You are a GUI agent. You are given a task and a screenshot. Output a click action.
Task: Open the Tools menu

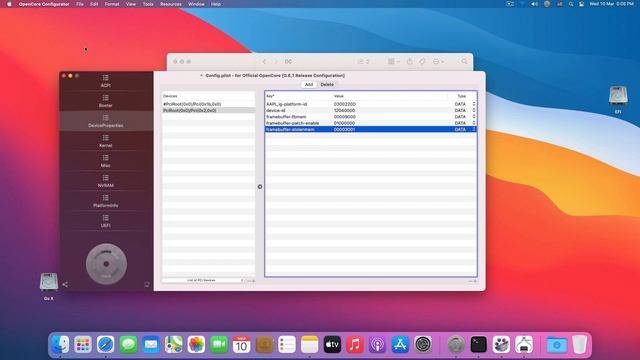148,4
